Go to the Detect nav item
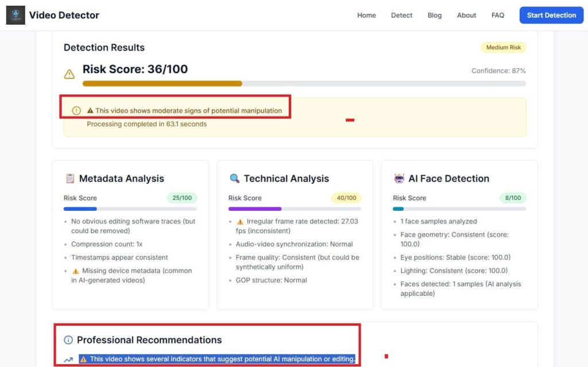The image size is (588, 367). tap(401, 16)
